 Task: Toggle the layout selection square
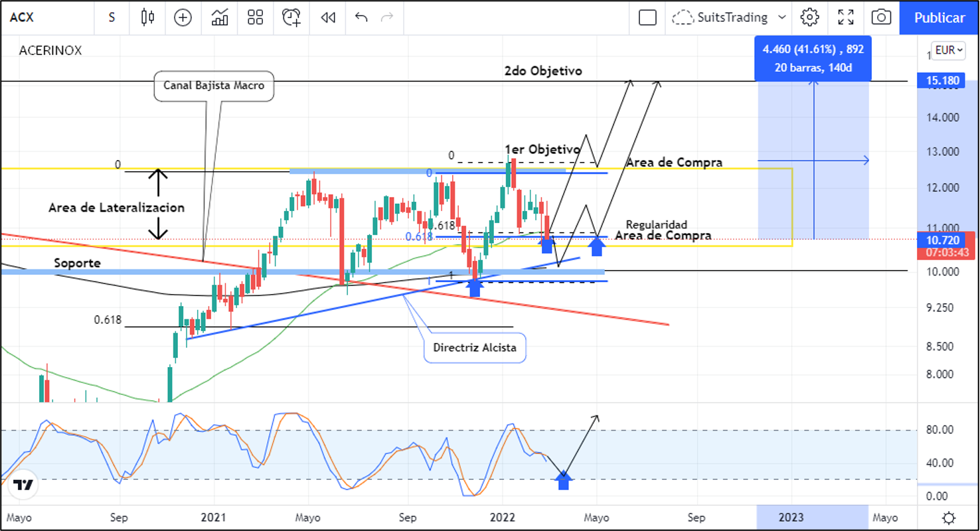pos(647,18)
